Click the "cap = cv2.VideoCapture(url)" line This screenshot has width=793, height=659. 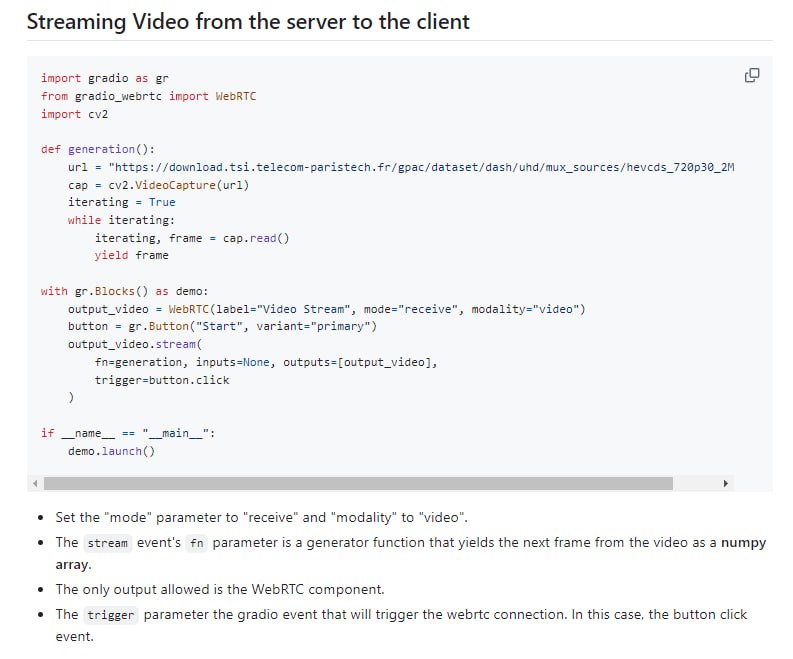tap(158, 185)
